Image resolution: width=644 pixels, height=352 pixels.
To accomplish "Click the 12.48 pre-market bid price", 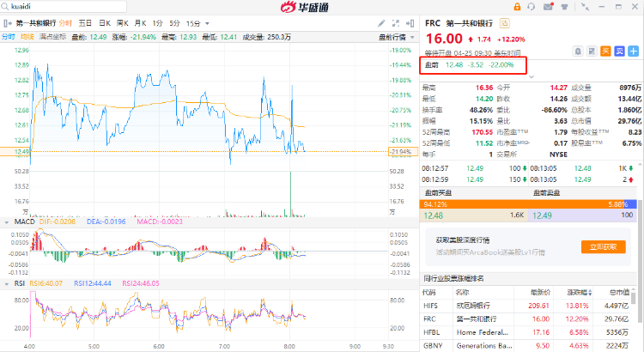I will (434, 215).
